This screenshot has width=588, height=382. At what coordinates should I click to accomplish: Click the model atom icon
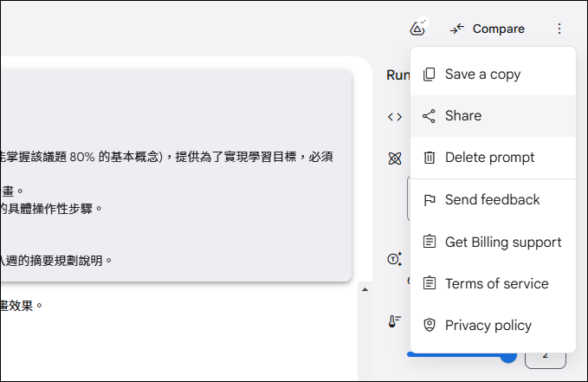(x=395, y=158)
